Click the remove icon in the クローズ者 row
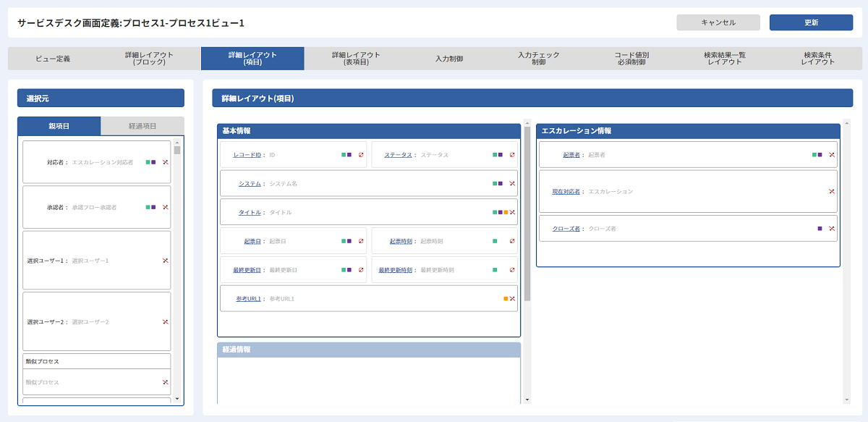Viewport: 868px width, 422px height. coord(832,229)
